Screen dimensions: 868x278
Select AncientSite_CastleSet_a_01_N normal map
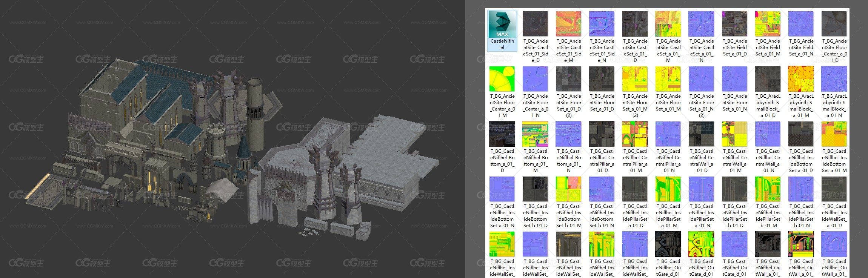point(701,24)
